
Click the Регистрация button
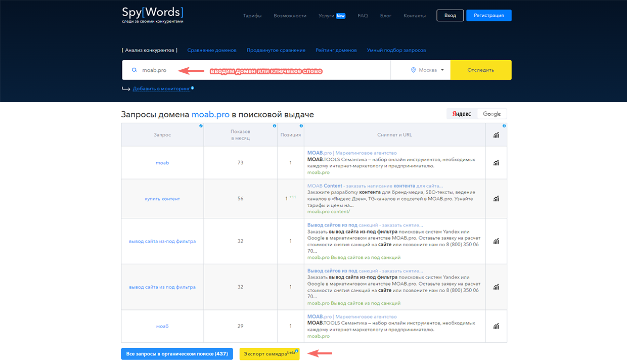pyautogui.click(x=489, y=15)
